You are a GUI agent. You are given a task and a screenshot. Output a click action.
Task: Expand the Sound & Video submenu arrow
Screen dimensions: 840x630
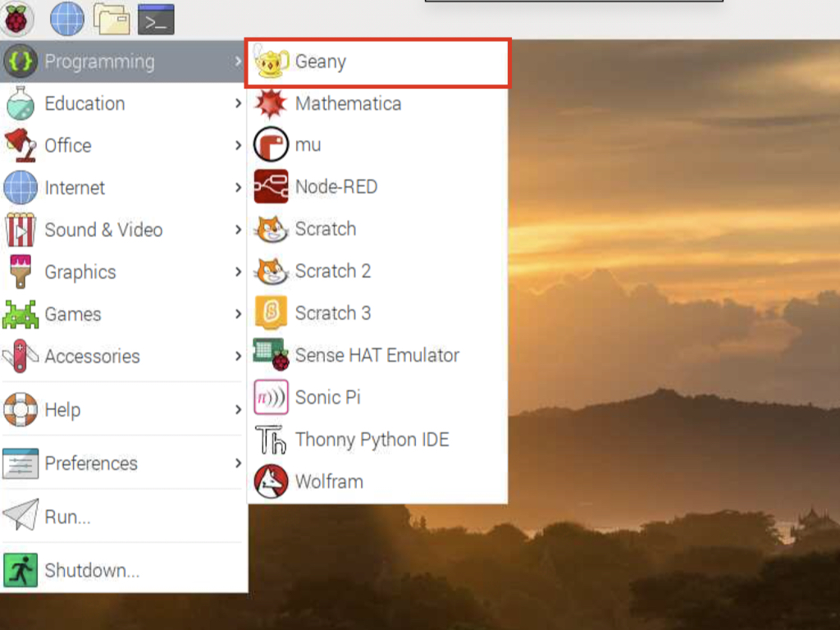tap(238, 230)
